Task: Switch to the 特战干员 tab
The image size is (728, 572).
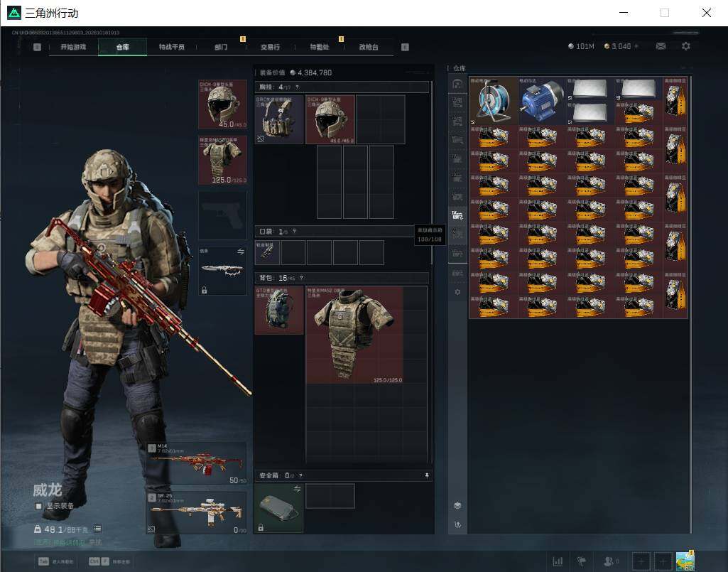Action: 172,47
